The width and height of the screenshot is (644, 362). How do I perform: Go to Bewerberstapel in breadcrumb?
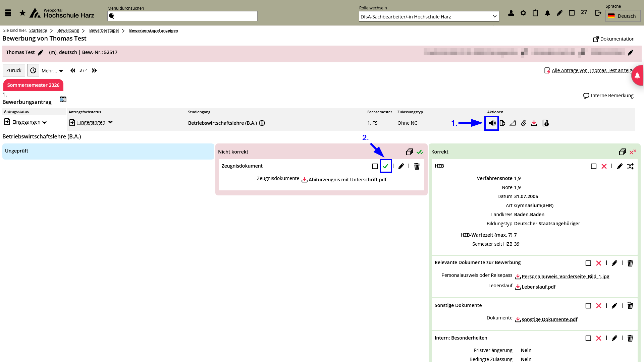click(104, 31)
